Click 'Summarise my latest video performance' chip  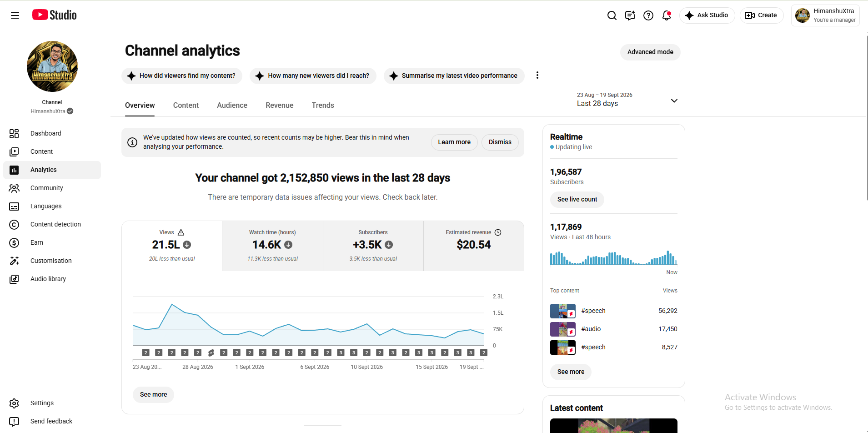coord(454,76)
